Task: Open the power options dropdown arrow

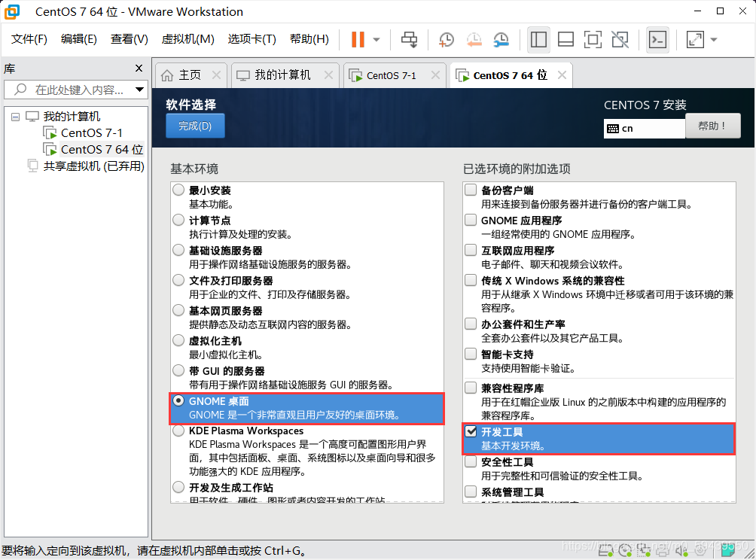Action: click(x=376, y=40)
